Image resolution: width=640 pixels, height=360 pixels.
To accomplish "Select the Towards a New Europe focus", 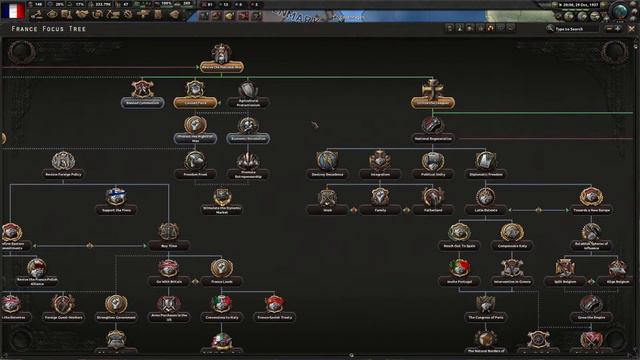I will click(x=591, y=202).
